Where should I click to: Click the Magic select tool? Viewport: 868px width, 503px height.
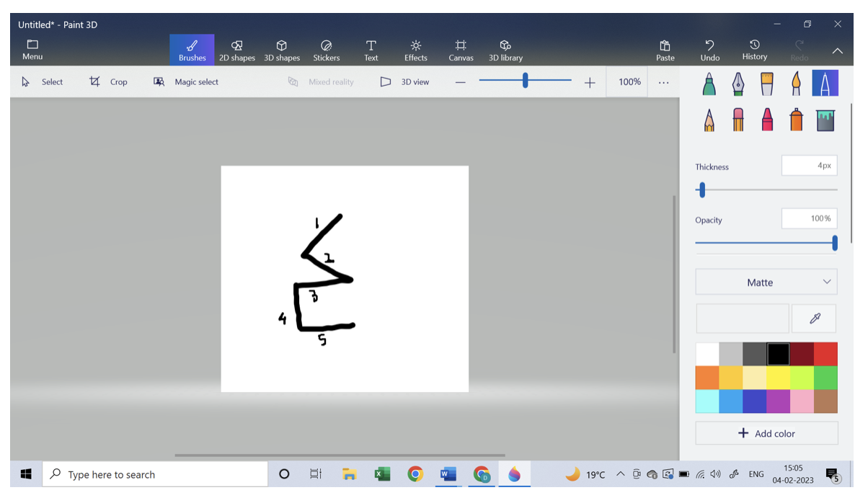tap(186, 82)
